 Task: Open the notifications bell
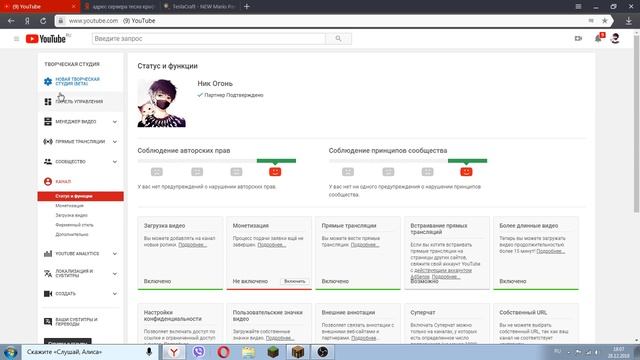(598, 38)
